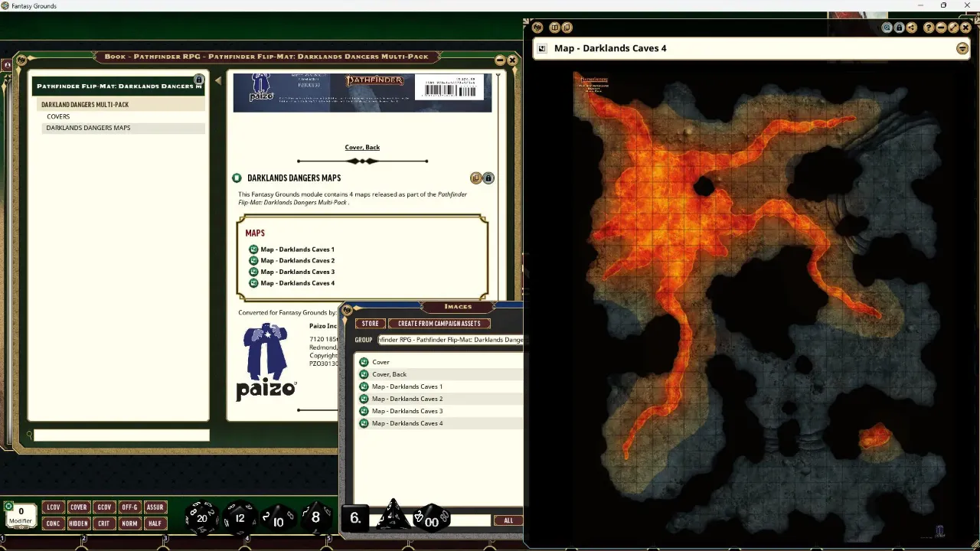980x551 pixels.
Task: Open Map - Darklands Caves 1 link icon
Action: (253, 249)
